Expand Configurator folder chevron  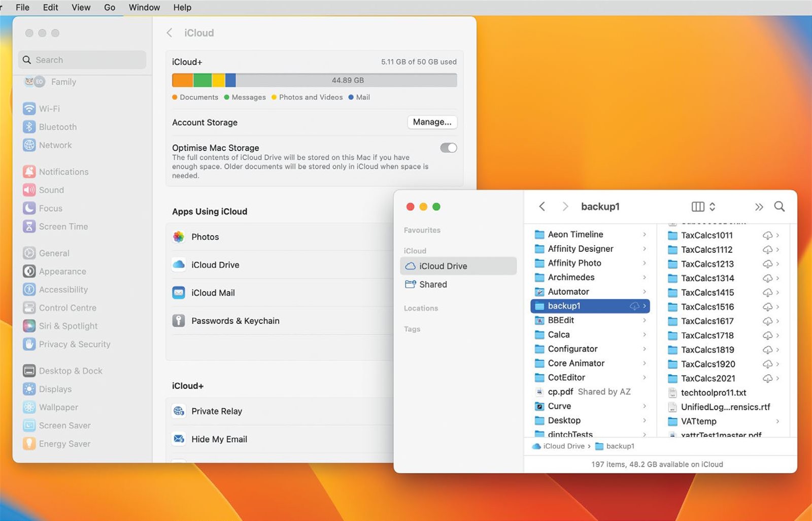tap(645, 349)
